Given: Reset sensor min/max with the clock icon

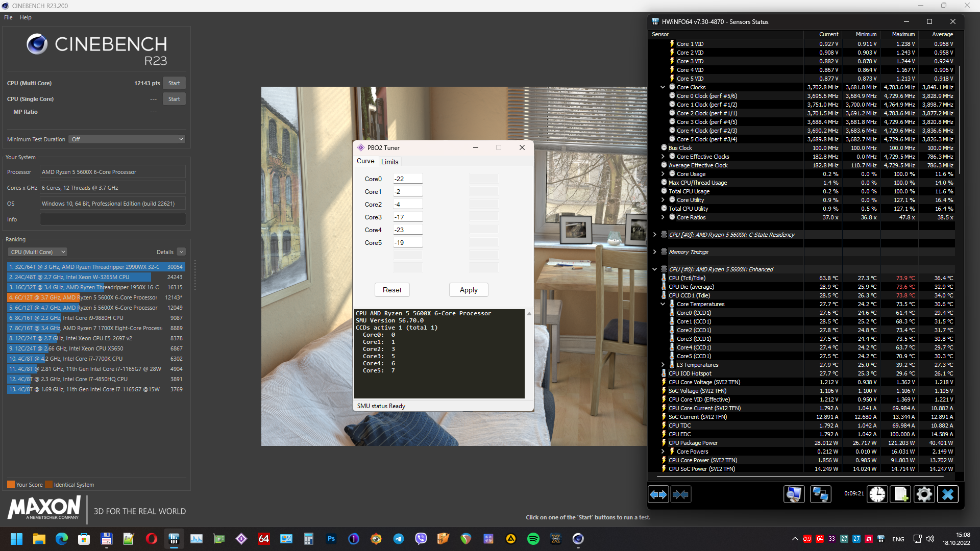Looking at the screenshot, I should point(877,494).
